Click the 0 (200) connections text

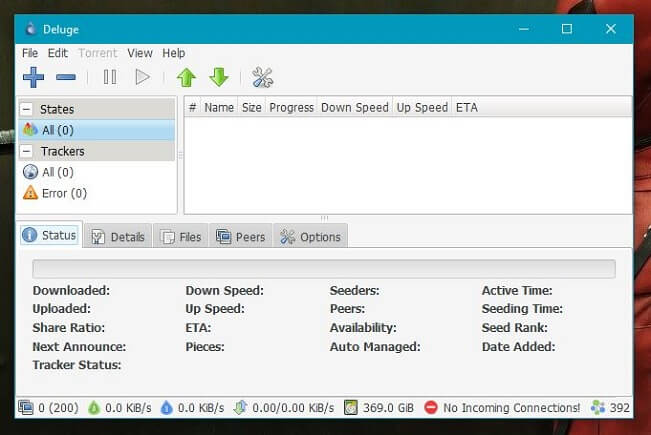coord(58,408)
